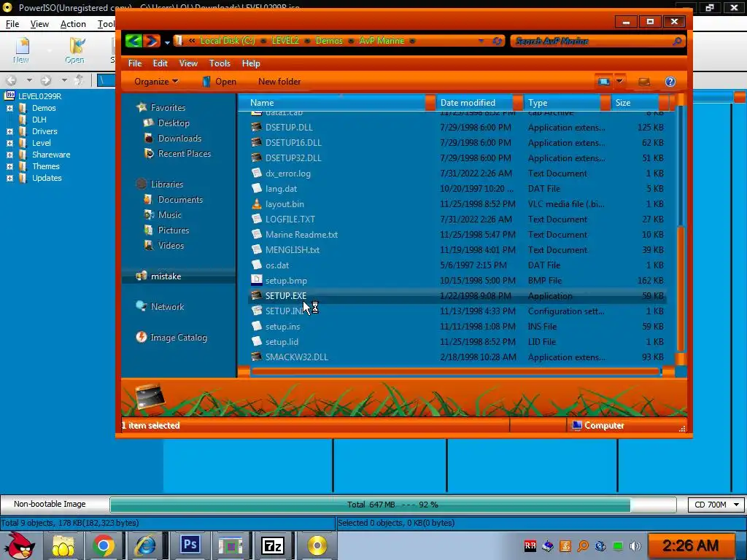Click LEVEL2 in the address breadcrumb

click(x=285, y=41)
